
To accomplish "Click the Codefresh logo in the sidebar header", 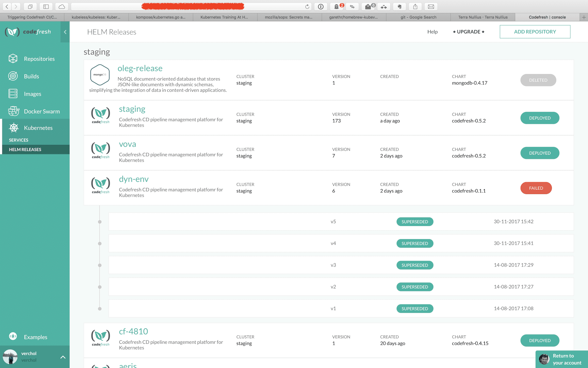I will pyautogui.click(x=28, y=32).
